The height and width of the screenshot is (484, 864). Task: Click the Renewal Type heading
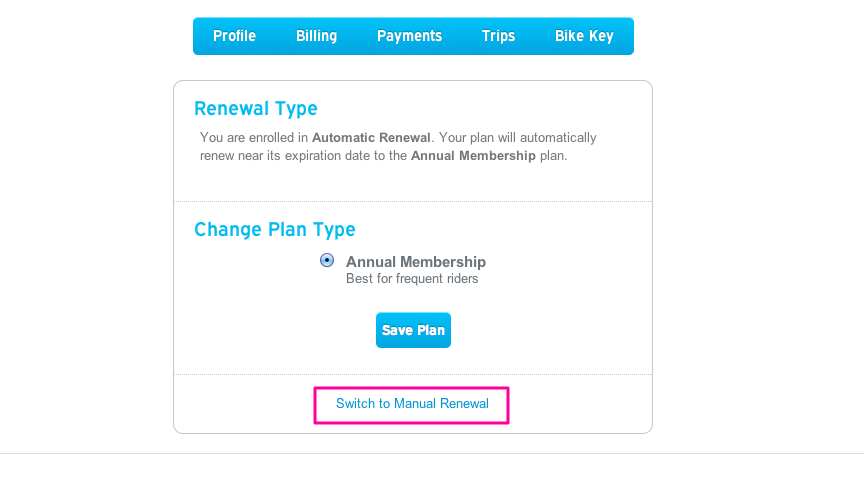click(x=255, y=109)
